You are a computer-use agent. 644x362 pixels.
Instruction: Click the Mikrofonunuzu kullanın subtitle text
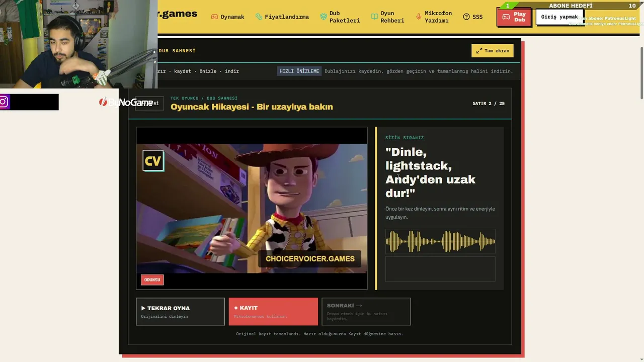click(x=261, y=317)
